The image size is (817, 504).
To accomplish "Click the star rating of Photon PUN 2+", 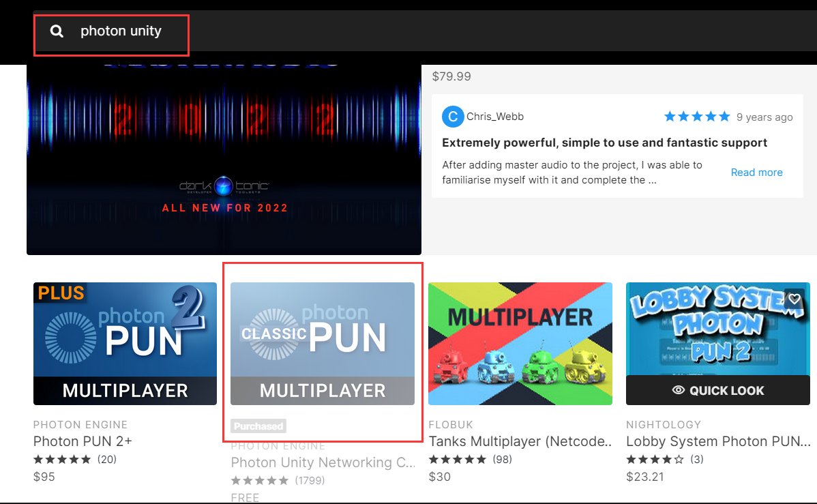I will coord(62,459).
